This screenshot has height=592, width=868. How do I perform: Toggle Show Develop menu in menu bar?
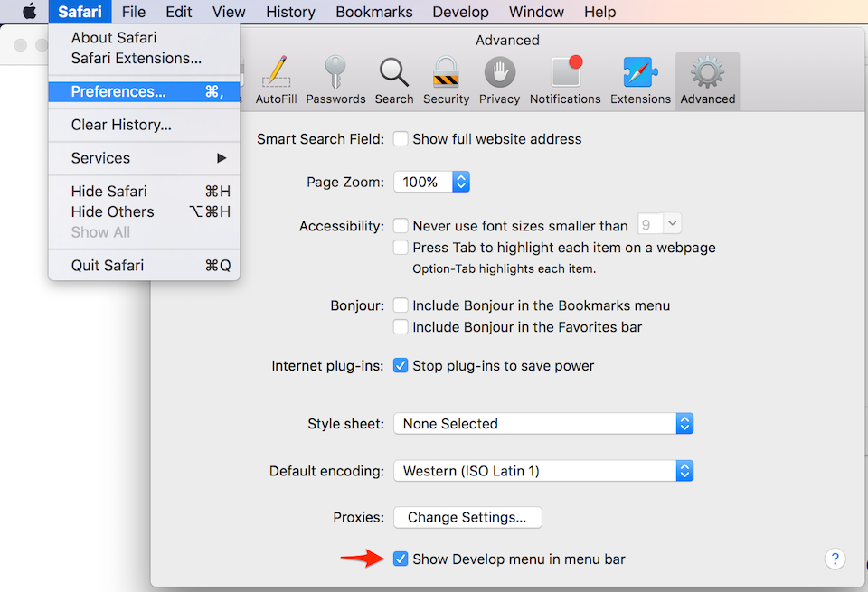[x=401, y=559]
